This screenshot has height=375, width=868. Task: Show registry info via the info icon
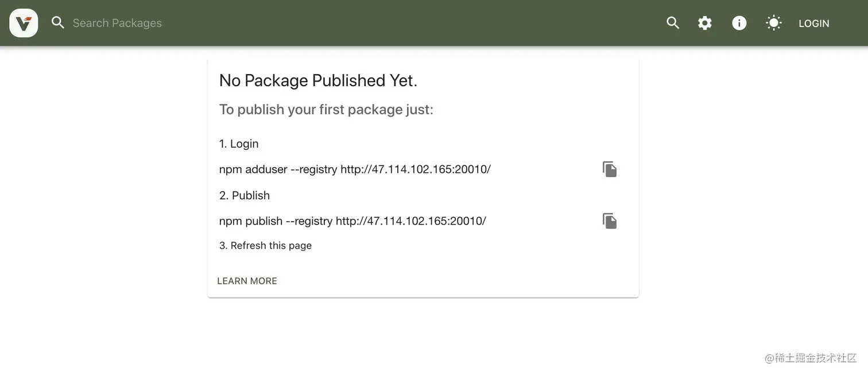point(739,23)
